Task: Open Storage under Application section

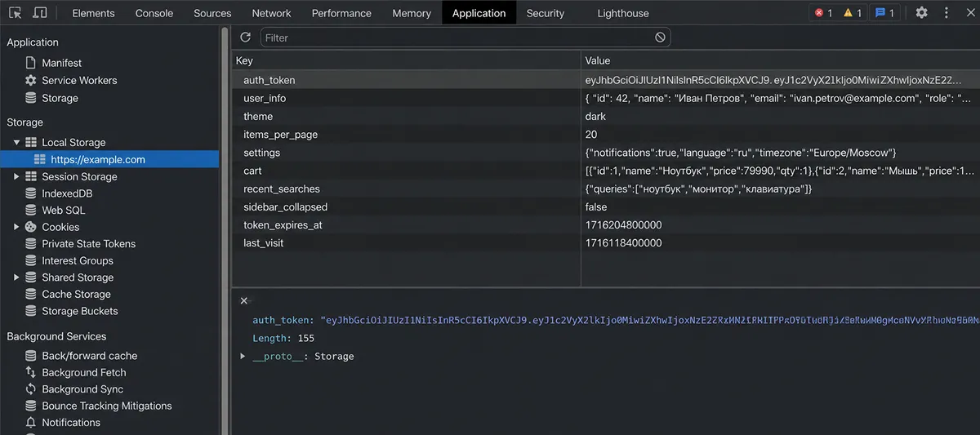Action: (60, 98)
